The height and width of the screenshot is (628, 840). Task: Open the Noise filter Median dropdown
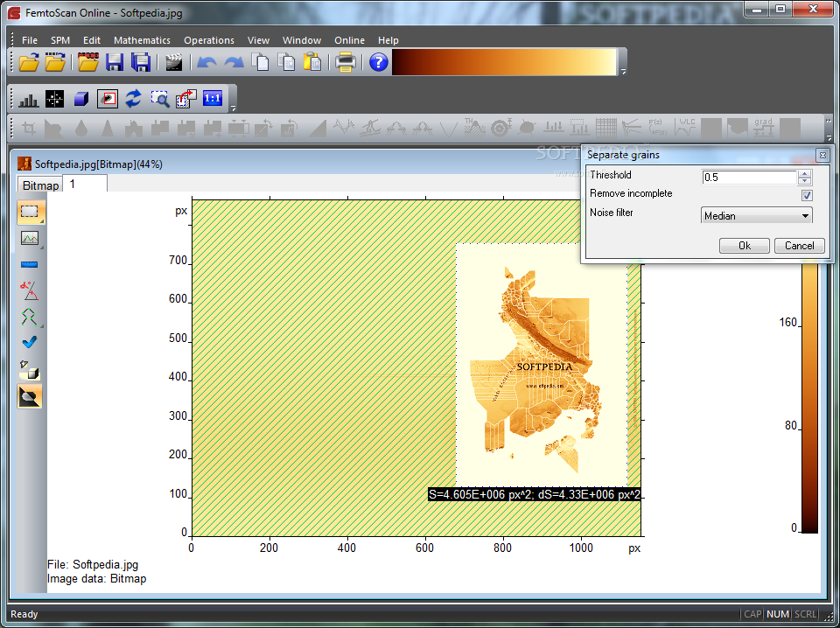tap(756, 216)
